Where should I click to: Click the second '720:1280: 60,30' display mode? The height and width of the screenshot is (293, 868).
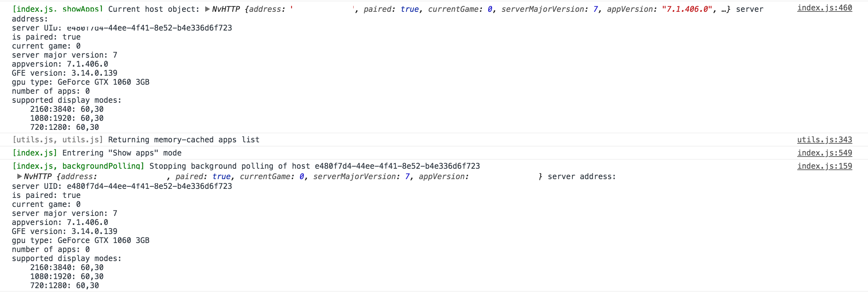click(64, 285)
